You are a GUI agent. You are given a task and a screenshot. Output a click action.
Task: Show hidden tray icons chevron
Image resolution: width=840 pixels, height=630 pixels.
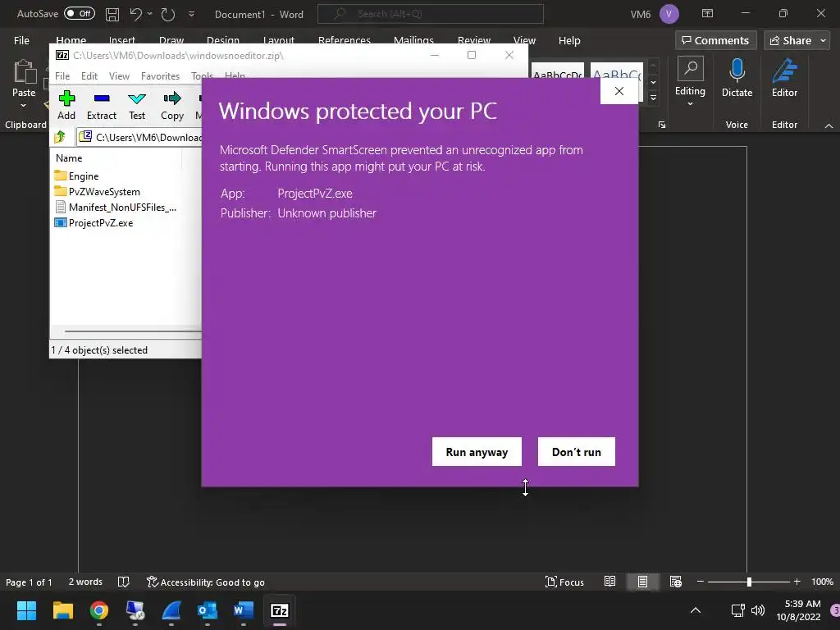pyautogui.click(x=696, y=610)
